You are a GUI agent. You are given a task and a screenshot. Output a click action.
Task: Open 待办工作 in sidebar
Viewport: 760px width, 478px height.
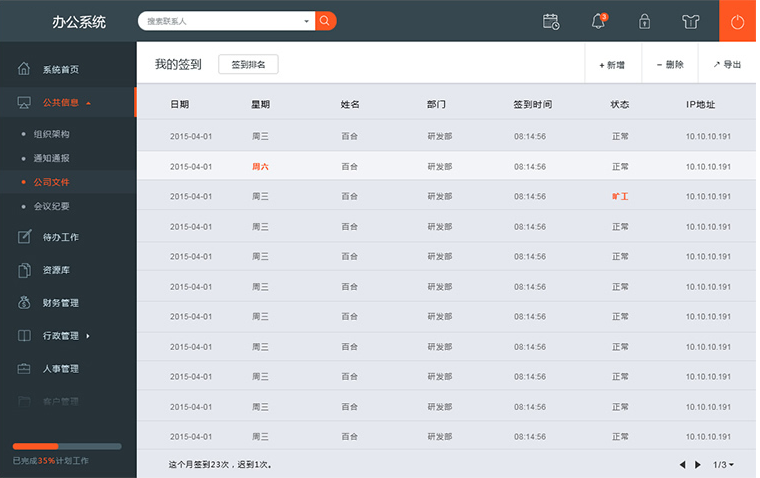[x=61, y=237]
